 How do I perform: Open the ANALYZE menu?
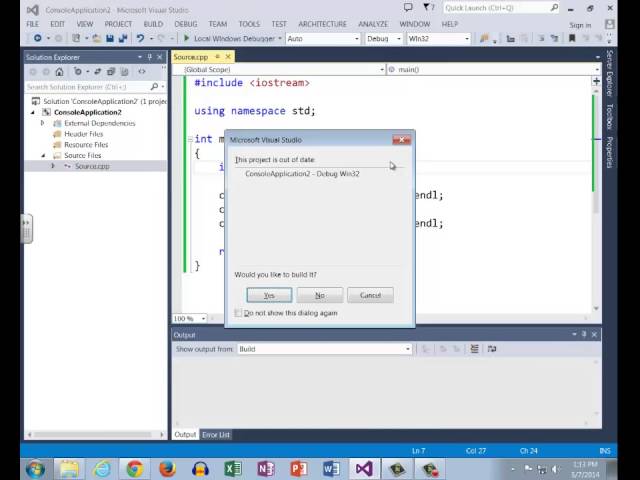pos(373,24)
